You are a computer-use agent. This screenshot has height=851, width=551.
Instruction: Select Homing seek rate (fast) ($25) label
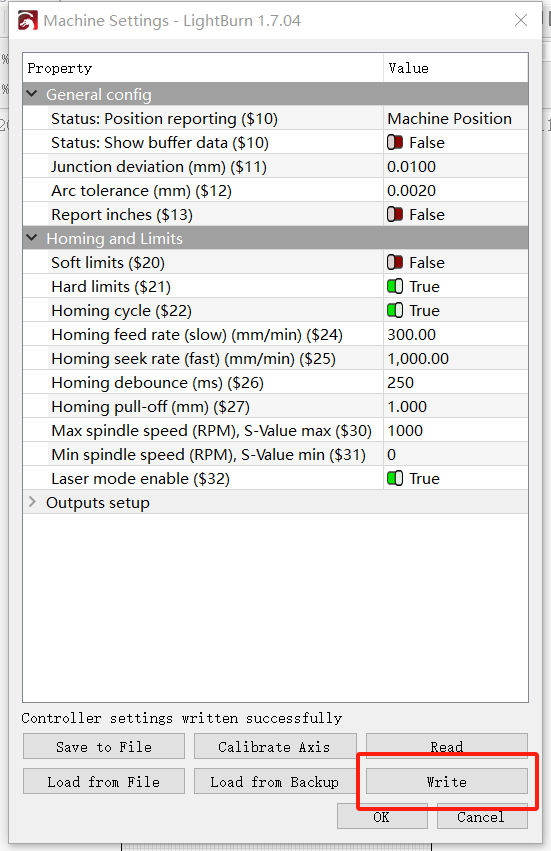tap(194, 359)
